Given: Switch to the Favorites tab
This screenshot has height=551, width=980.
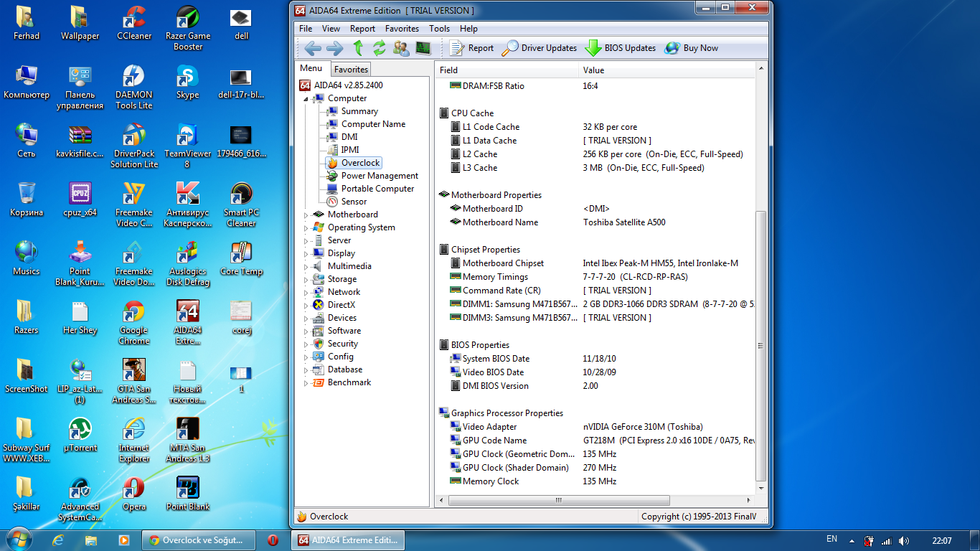Looking at the screenshot, I should [351, 69].
